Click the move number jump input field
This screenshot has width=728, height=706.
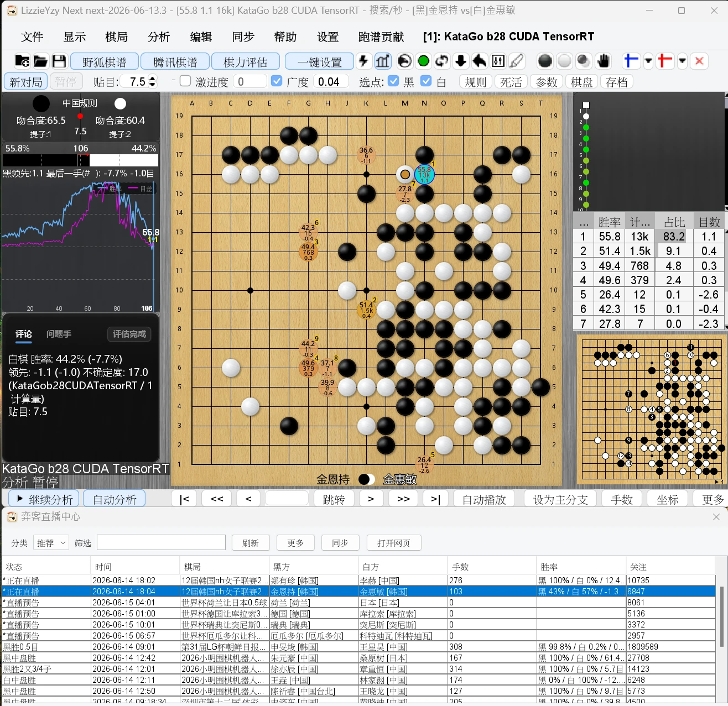pyautogui.click(x=287, y=498)
